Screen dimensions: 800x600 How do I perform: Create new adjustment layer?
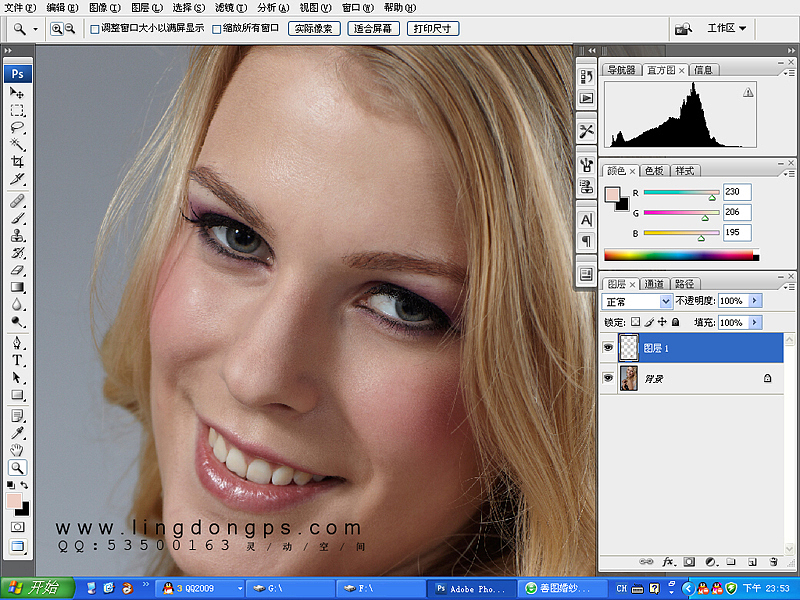711,562
